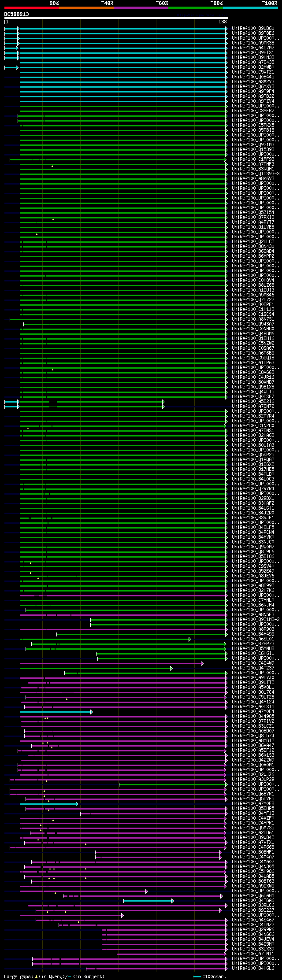Select hit label UniRef100_A9TZV4
The image size is (282, 980).
click(x=253, y=101)
